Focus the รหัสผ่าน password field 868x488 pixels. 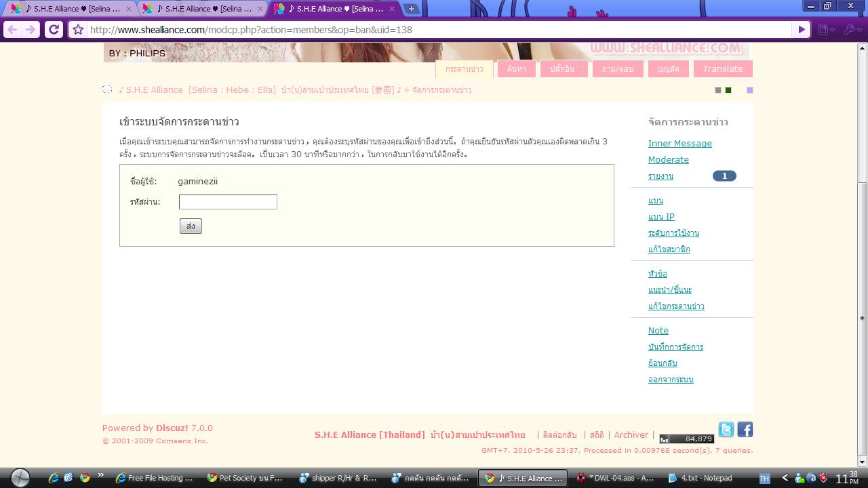click(x=228, y=202)
